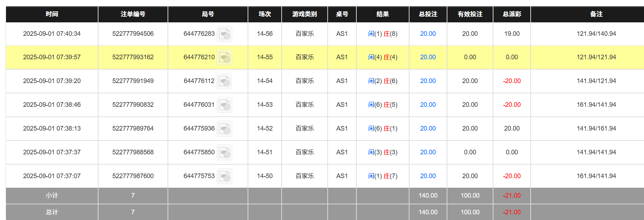The height and width of the screenshot is (220, 644).
Task: Expand bet number 522777994506
Action: (133, 34)
